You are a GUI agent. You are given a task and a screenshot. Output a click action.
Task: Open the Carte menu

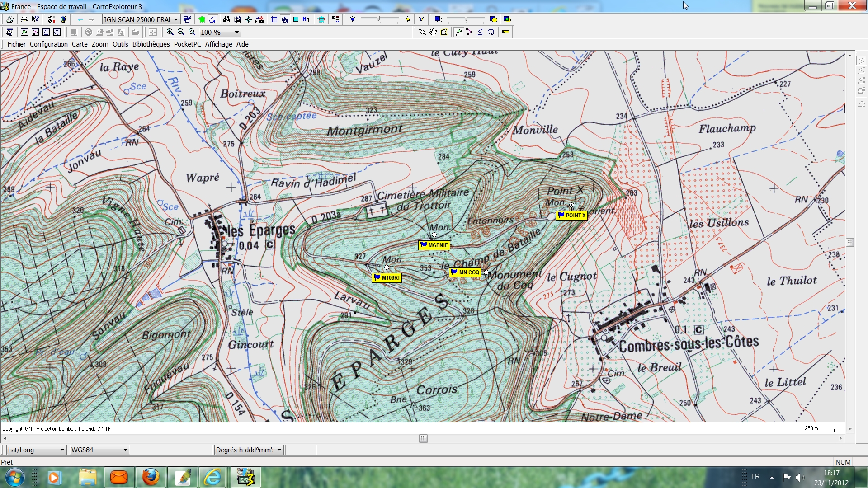[x=80, y=44]
